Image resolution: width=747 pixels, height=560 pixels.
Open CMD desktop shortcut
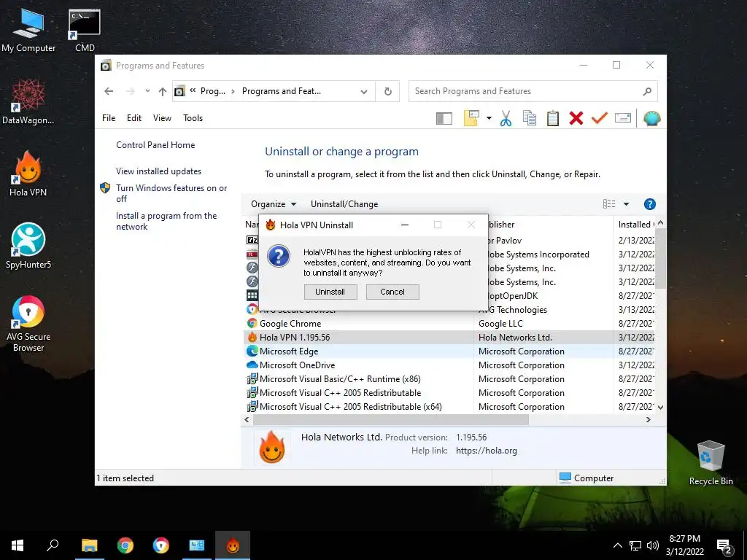[x=85, y=31]
